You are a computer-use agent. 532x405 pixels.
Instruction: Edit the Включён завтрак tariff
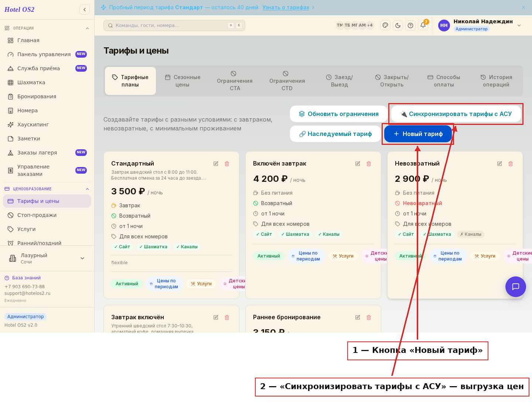click(x=358, y=164)
